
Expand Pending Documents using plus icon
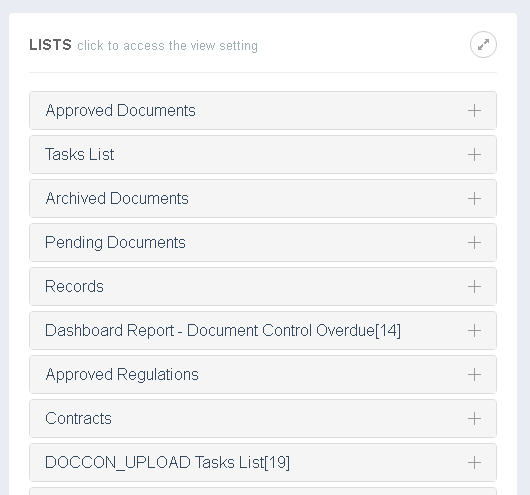coord(474,242)
